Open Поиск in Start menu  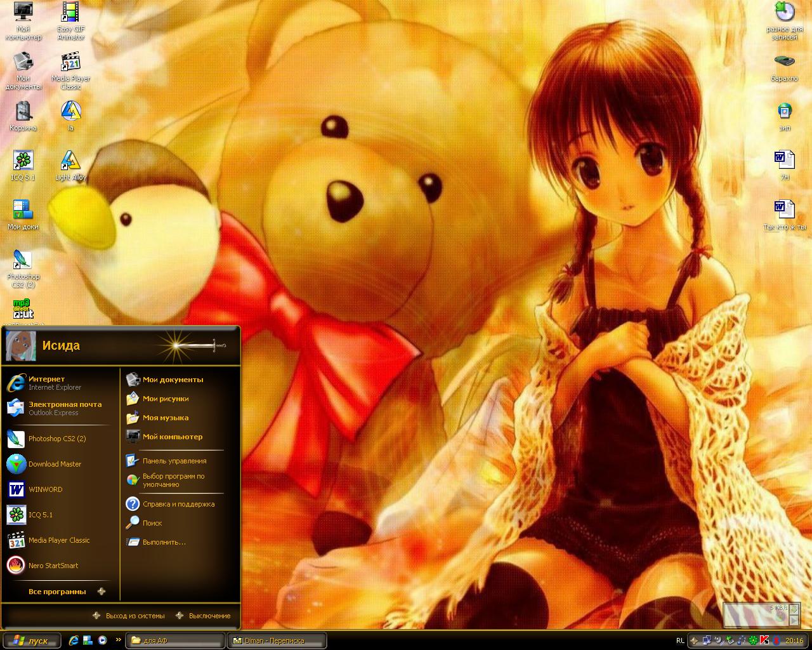(180, 523)
